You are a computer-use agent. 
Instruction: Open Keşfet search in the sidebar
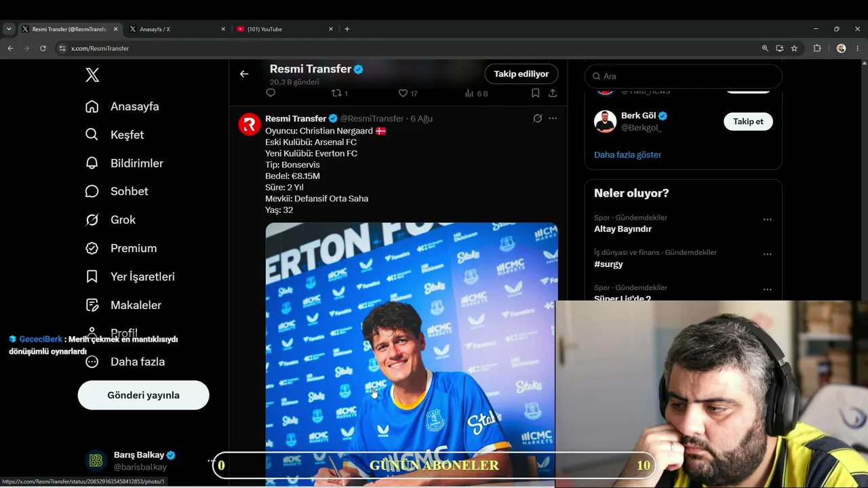click(x=115, y=135)
